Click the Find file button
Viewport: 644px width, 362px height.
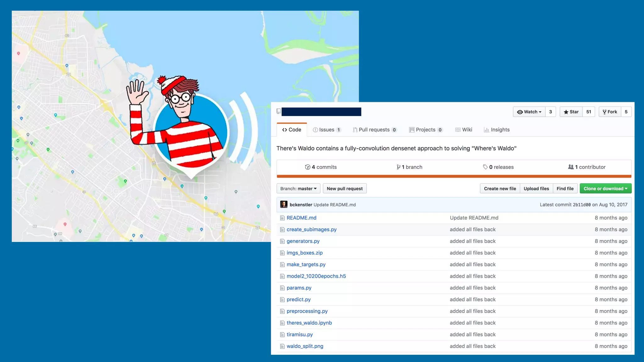click(x=565, y=189)
